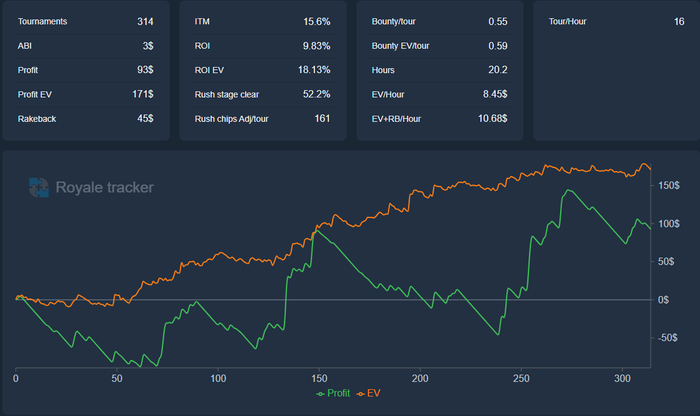Click the 100$ label on the y-axis

coord(665,223)
